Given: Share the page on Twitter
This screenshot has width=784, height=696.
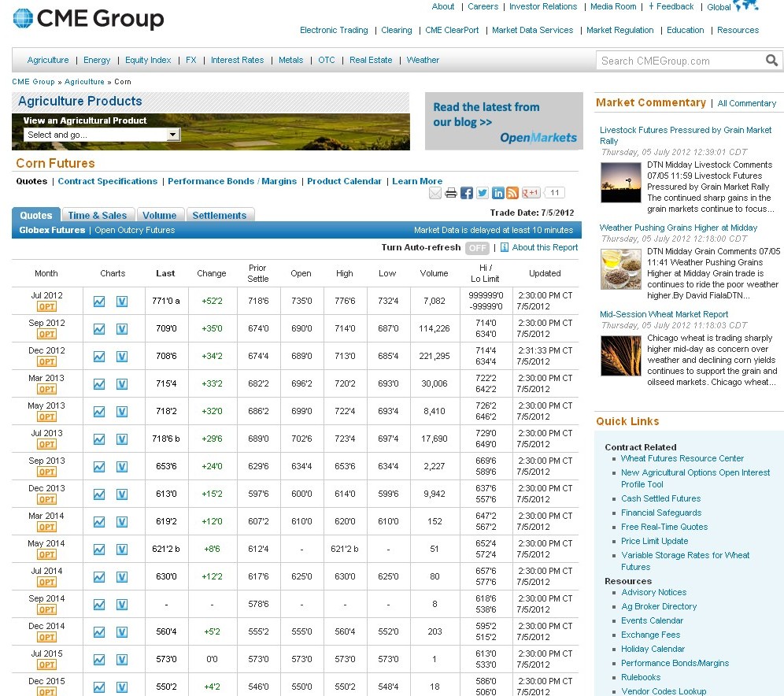Looking at the screenshot, I should pos(483,194).
